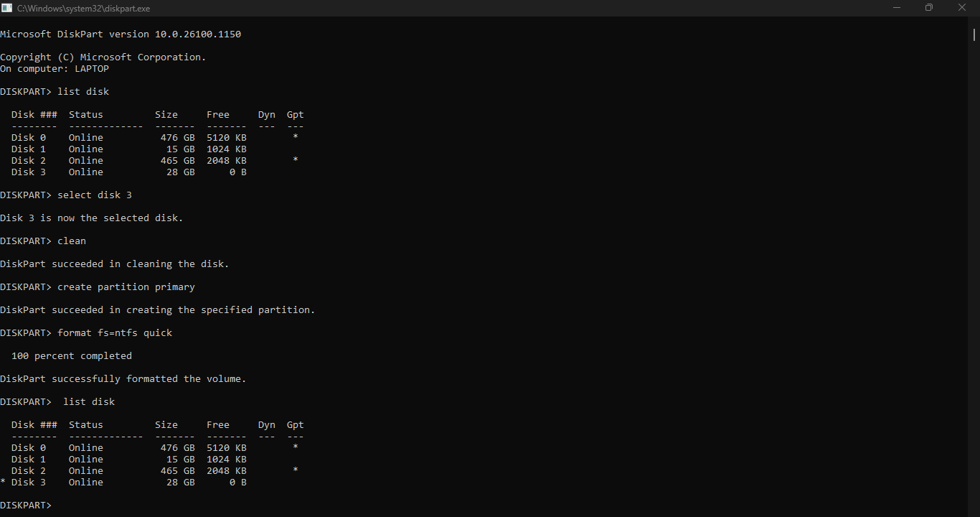Click the C:\Windows\system32\diskpart.exe title text
Image resolution: width=980 pixels, height=517 pixels.
83,8
